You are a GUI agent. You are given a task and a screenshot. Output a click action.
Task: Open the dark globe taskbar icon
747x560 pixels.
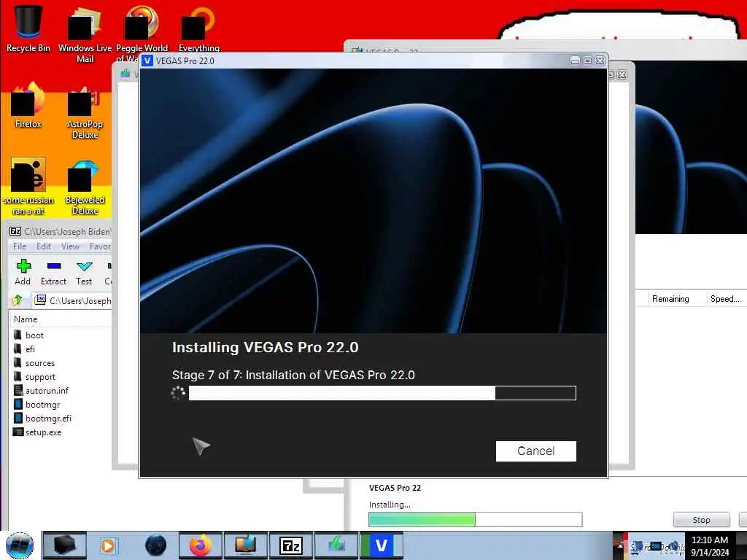point(155,545)
